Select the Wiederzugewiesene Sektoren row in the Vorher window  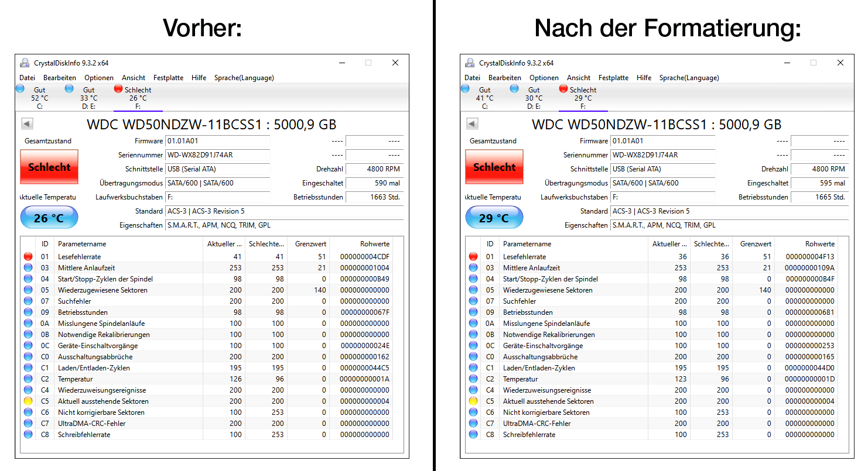[206, 290]
